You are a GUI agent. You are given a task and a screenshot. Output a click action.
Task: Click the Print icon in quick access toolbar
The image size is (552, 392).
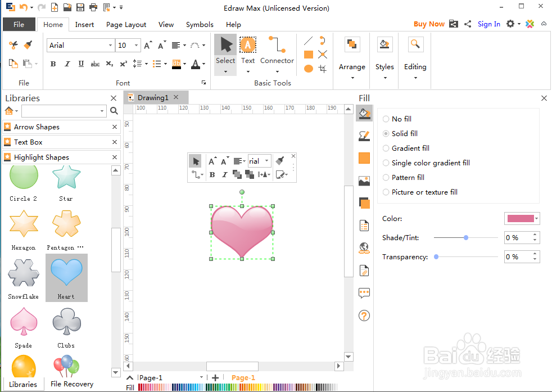93,7
